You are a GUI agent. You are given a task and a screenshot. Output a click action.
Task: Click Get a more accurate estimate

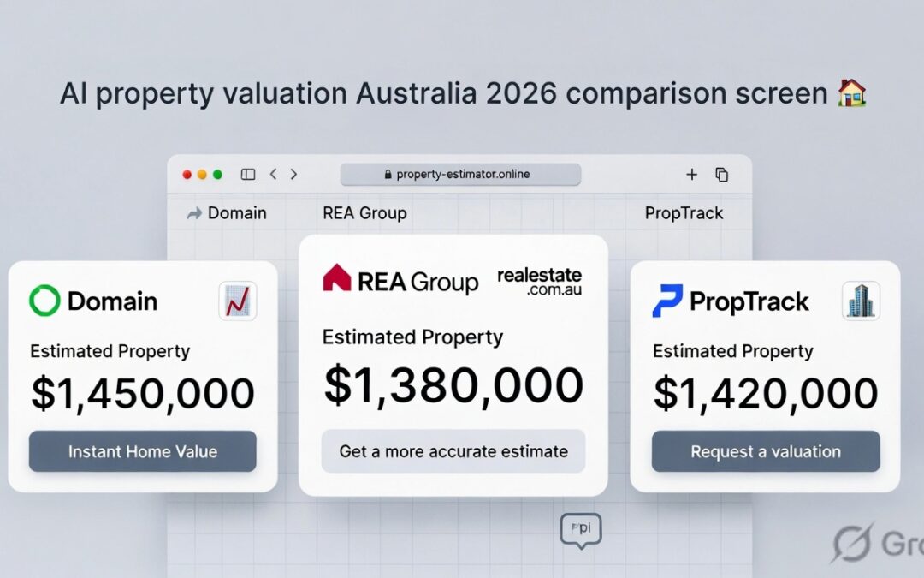coord(453,451)
